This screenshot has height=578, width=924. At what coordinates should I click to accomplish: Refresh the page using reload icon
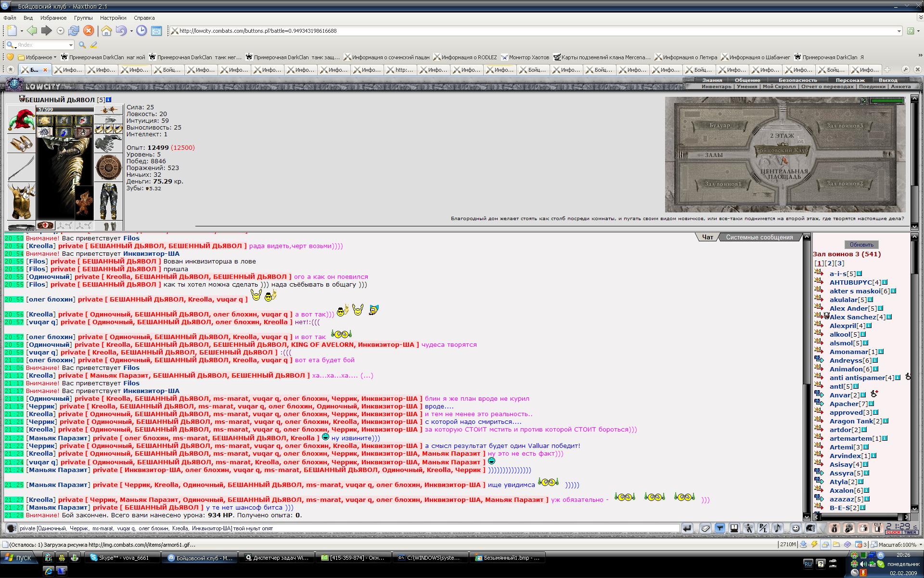74,31
